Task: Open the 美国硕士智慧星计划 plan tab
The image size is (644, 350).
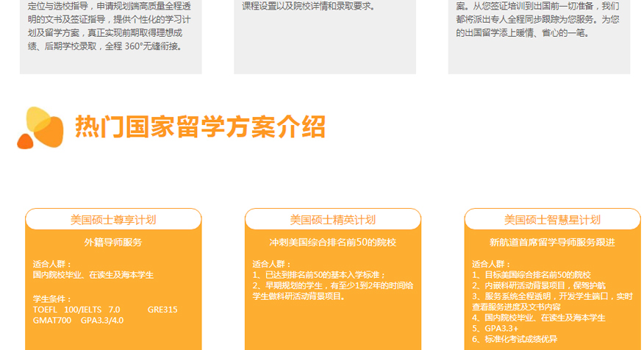Action: click(x=552, y=219)
